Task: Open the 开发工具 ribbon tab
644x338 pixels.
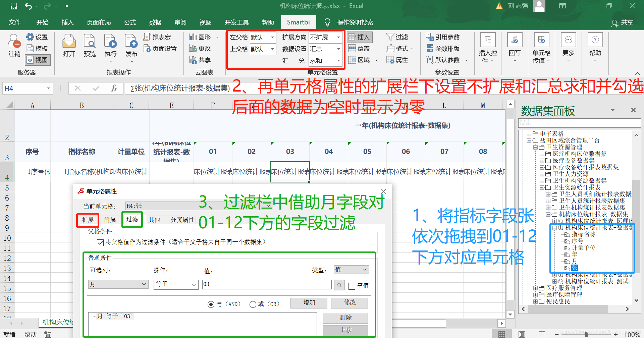Action: tap(236, 22)
